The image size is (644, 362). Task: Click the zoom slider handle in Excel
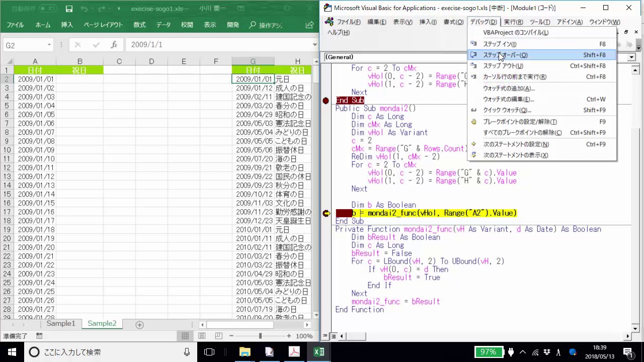coord(260,336)
